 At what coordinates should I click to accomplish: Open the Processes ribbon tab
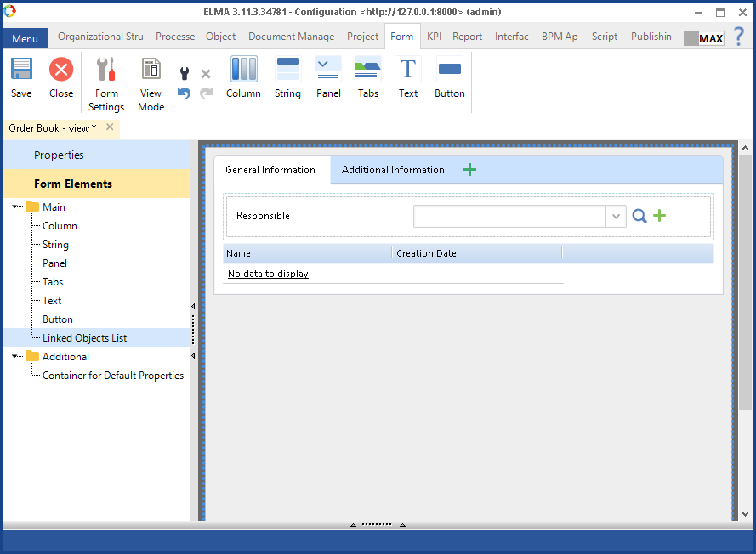(x=175, y=37)
